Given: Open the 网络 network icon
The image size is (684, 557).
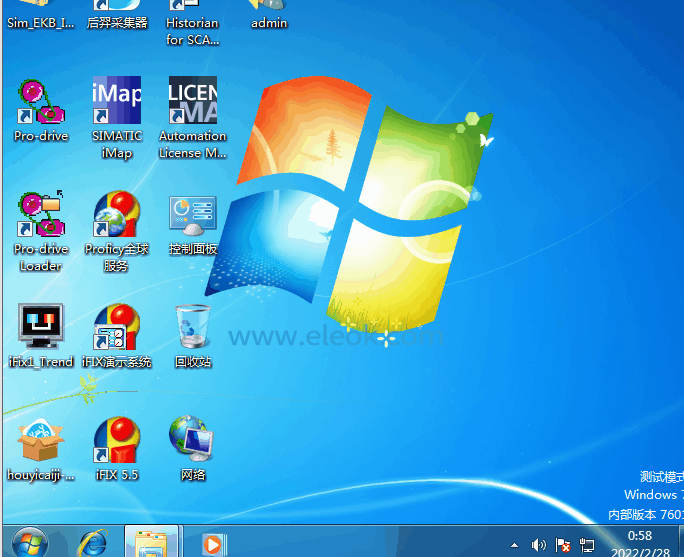Looking at the screenshot, I should (193, 448).
